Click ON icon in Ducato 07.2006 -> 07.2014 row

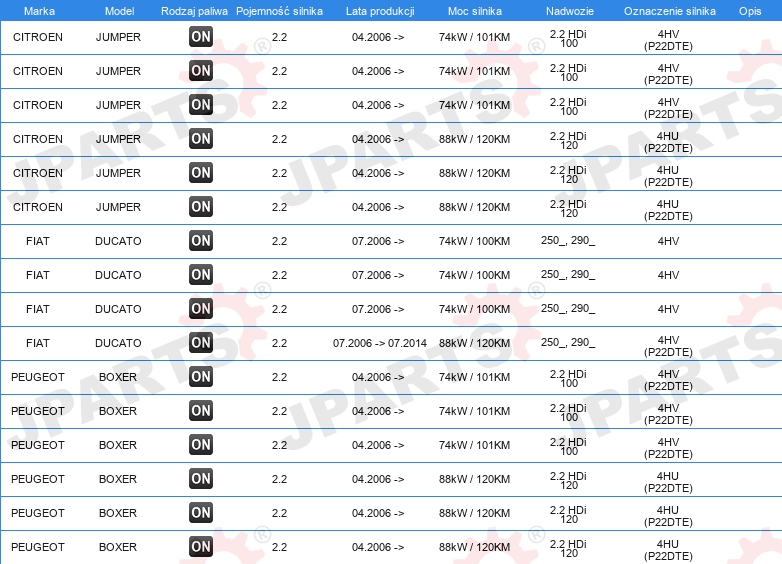click(x=201, y=343)
